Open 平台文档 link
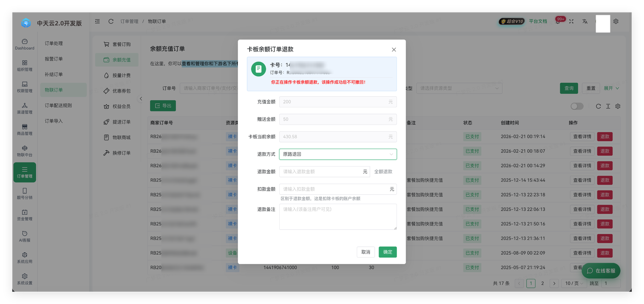 pyautogui.click(x=538, y=21)
